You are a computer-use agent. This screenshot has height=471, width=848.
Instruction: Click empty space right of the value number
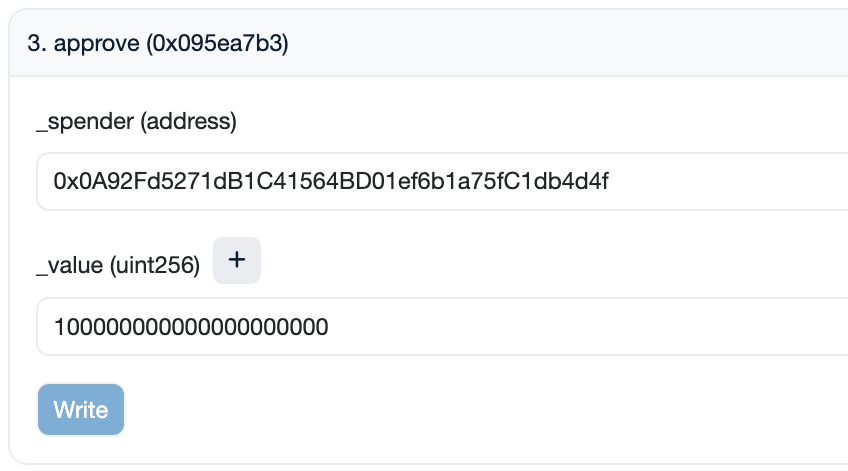point(600,326)
